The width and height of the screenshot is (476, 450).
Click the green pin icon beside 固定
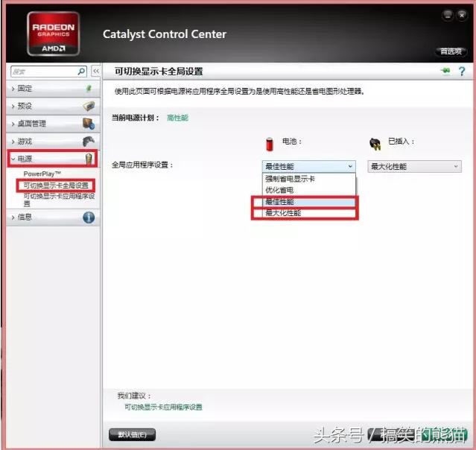click(89, 89)
